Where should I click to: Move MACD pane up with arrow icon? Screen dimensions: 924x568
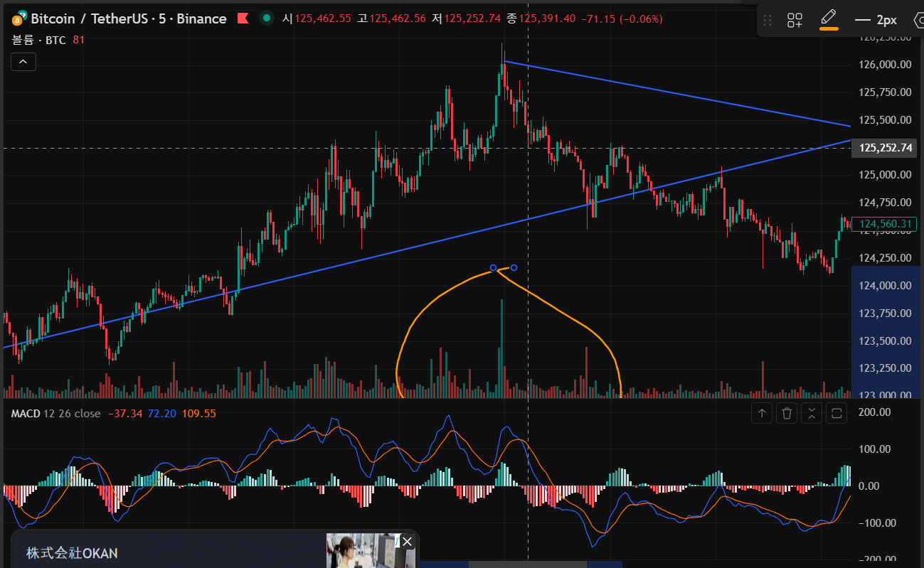coord(762,413)
